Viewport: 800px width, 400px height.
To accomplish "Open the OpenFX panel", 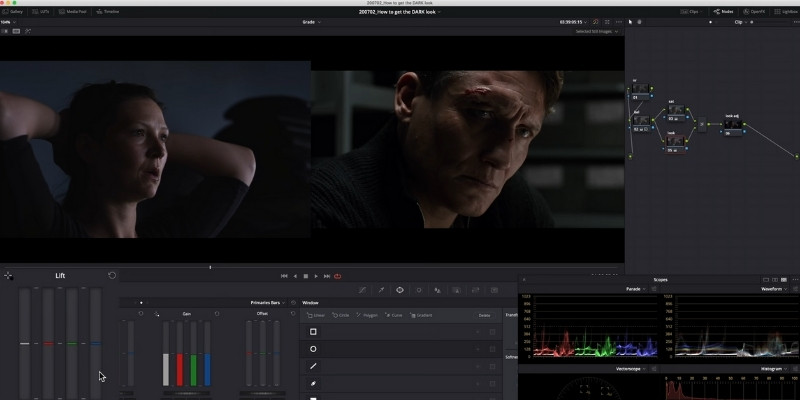I will click(754, 11).
